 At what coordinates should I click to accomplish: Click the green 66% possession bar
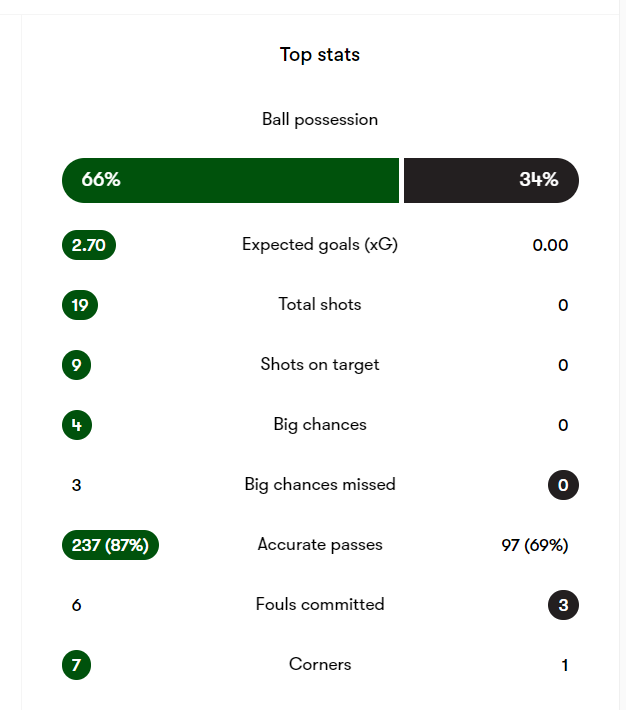pyautogui.click(x=230, y=180)
